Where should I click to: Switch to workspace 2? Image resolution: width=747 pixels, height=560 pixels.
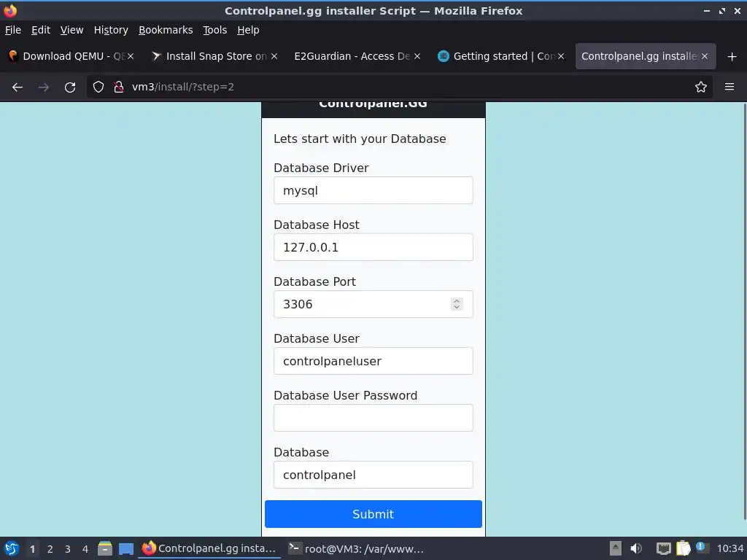[50, 549]
